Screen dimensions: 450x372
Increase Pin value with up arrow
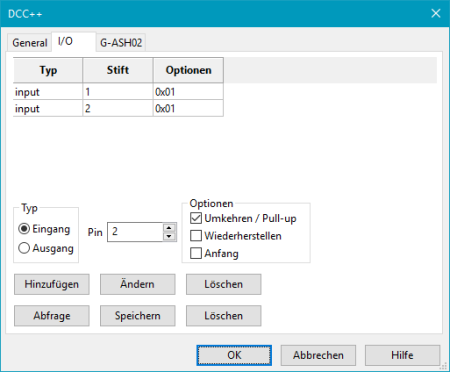coord(169,228)
